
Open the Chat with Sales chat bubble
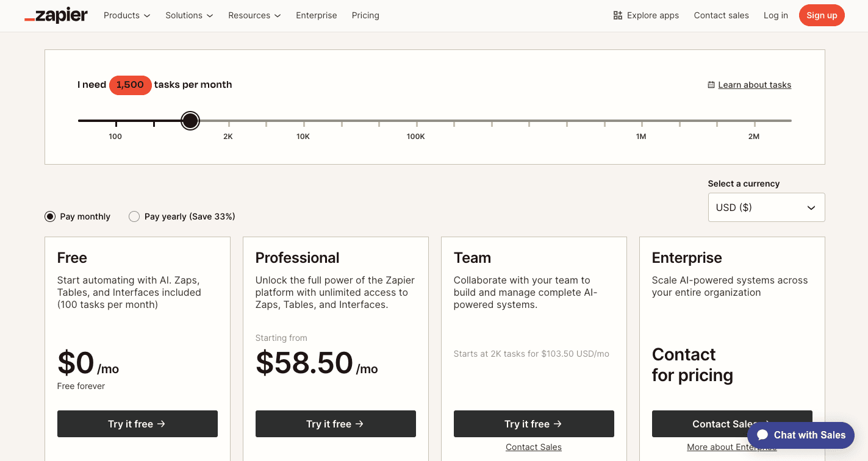click(800, 435)
